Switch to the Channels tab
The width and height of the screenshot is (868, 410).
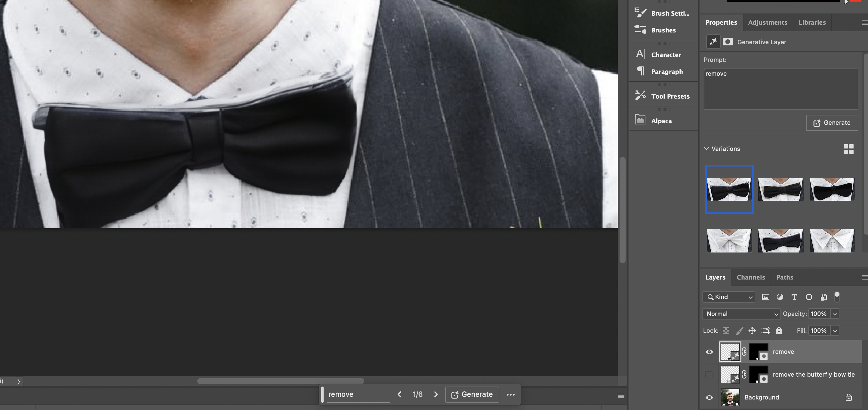(x=751, y=277)
